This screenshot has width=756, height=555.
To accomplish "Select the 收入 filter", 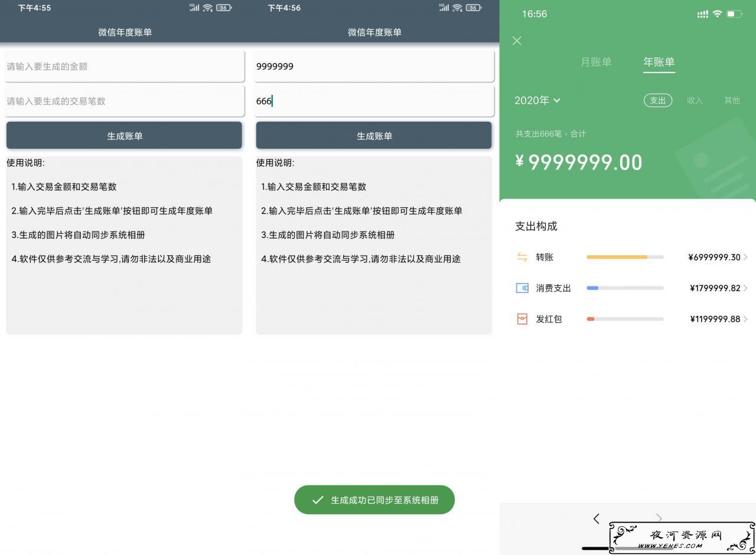I will 695,100.
